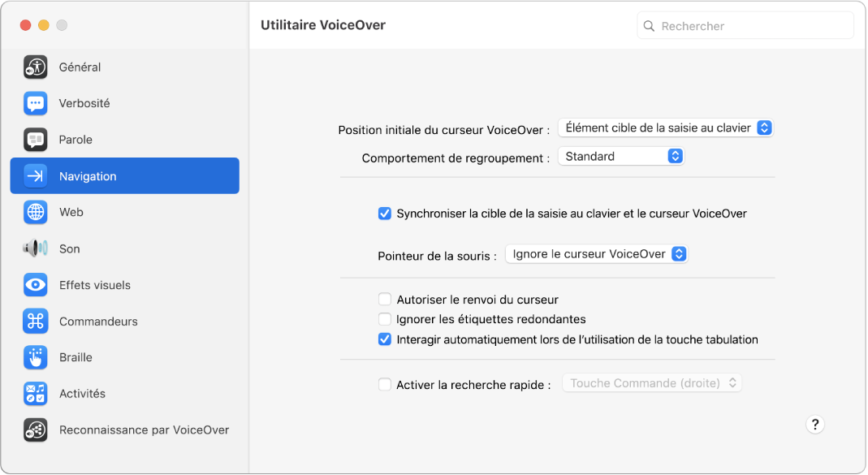This screenshot has height=475, width=868.
Task: Click inside the Rechercher search field
Action: point(744,25)
